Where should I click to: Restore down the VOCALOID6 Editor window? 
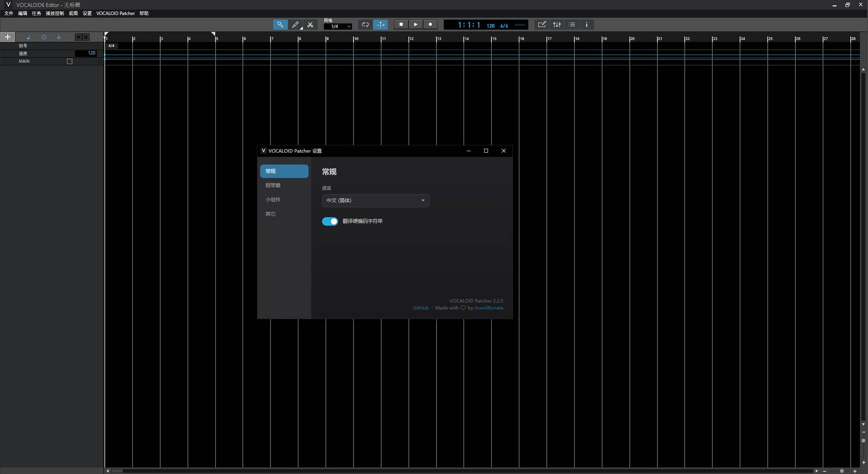tap(847, 5)
